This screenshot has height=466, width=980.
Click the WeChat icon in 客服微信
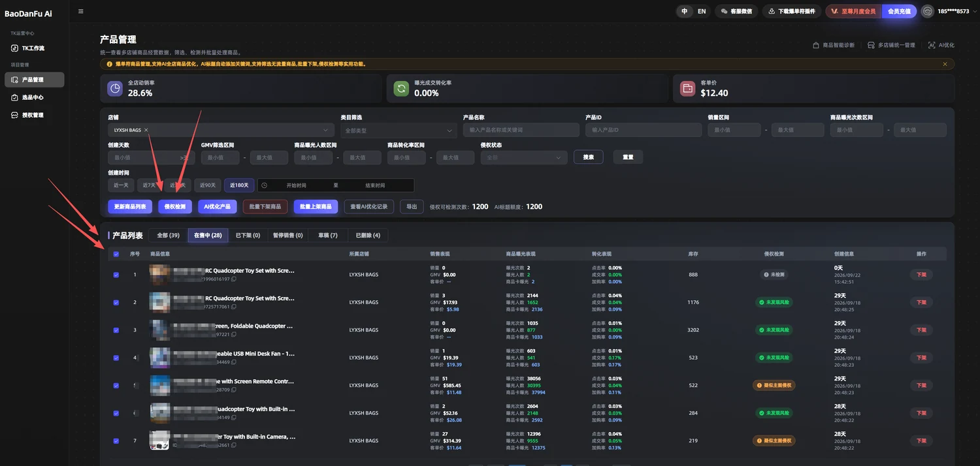click(724, 11)
